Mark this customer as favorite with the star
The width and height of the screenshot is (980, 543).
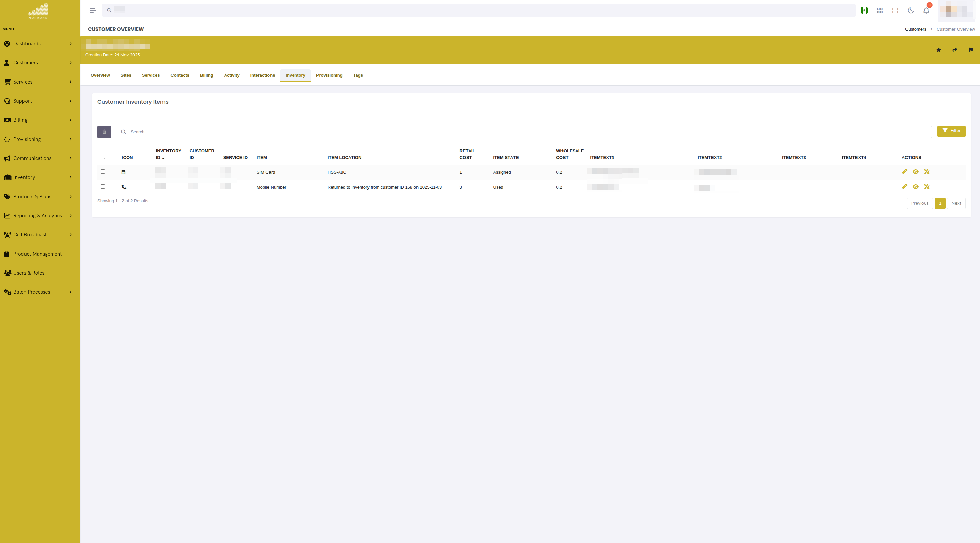click(938, 50)
